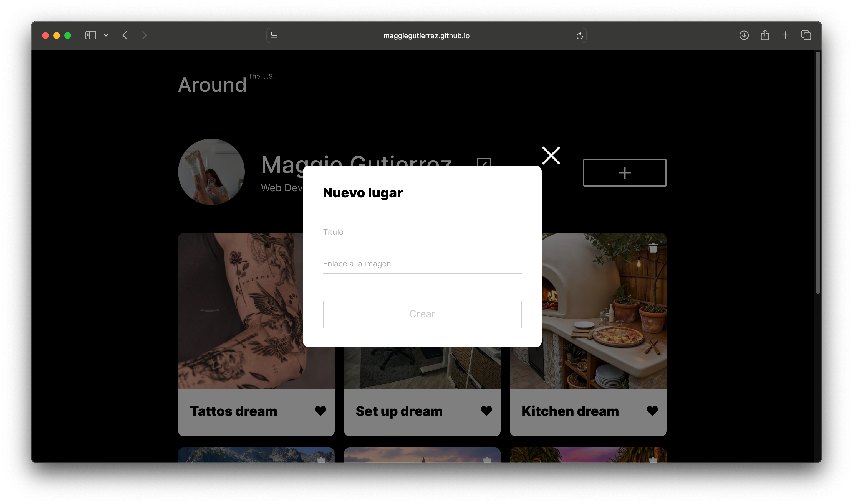Click the Título input field
Screen dimensions: 853x504
(422, 232)
